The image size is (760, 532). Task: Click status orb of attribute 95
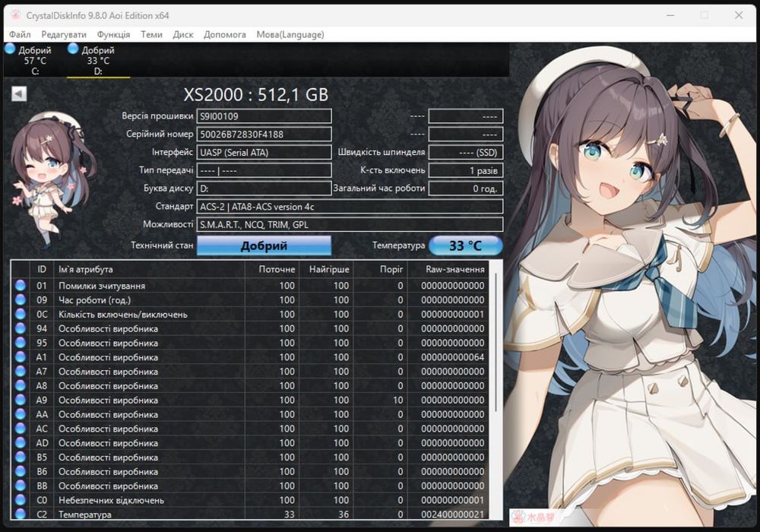coord(21,343)
